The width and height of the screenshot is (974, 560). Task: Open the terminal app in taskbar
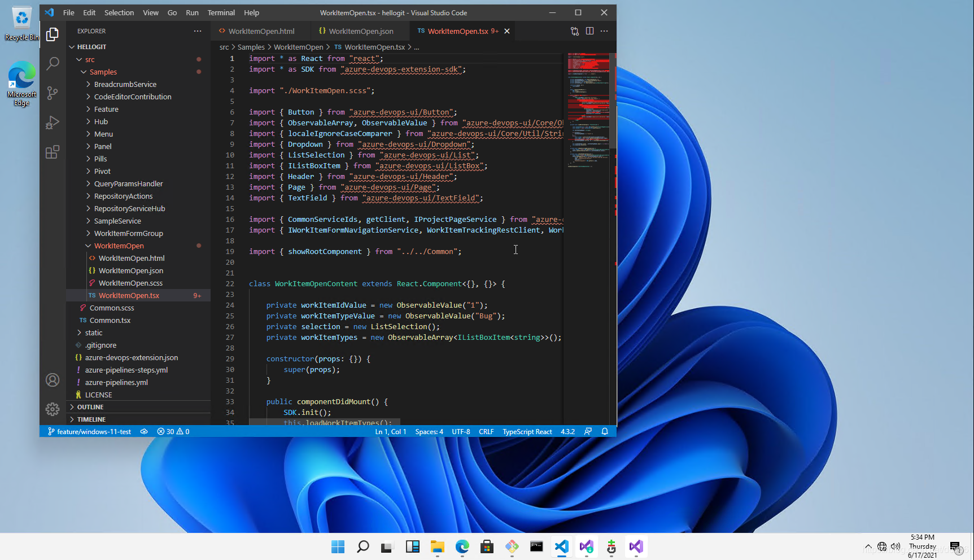[536, 546]
